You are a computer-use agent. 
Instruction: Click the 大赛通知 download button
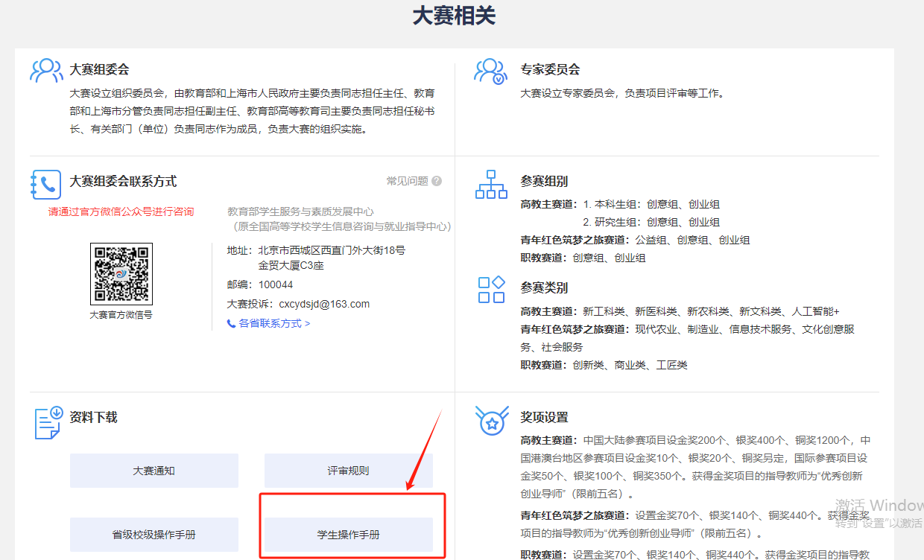pyautogui.click(x=154, y=471)
